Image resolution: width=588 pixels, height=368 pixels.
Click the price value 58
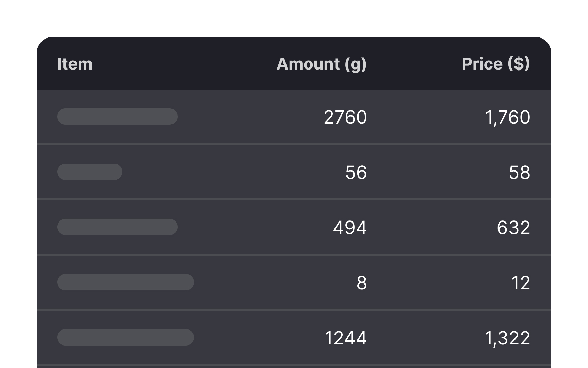(x=519, y=172)
